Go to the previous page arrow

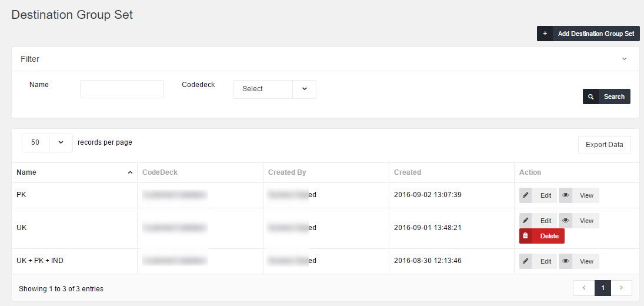pyautogui.click(x=583, y=288)
